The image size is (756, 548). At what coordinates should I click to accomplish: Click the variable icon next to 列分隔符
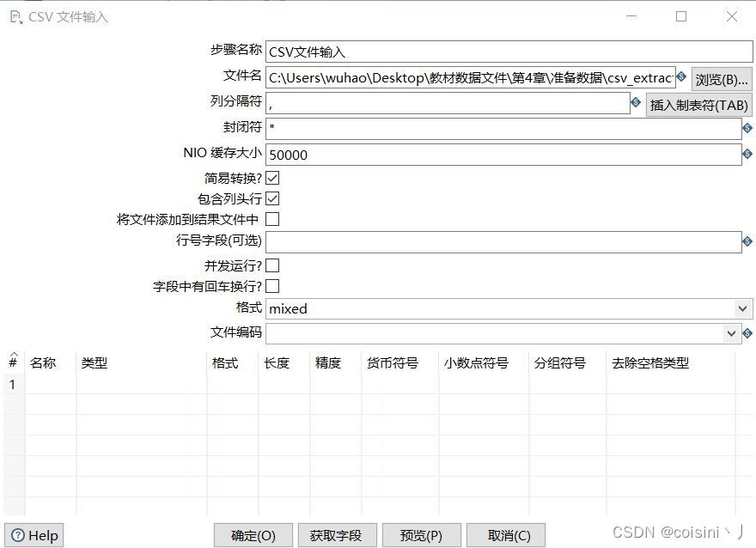click(x=634, y=103)
